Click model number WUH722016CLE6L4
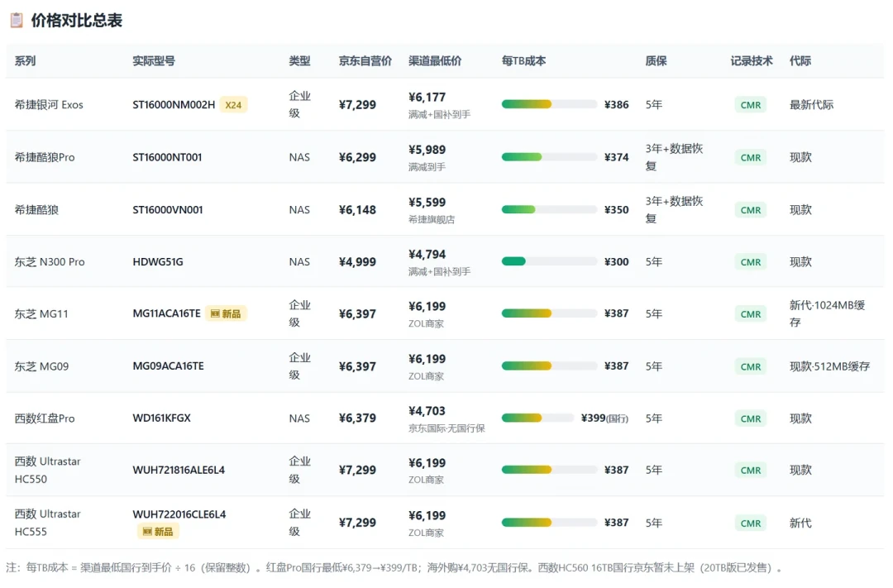Image resolution: width=893 pixels, height=588 pixels. point(179,514)
